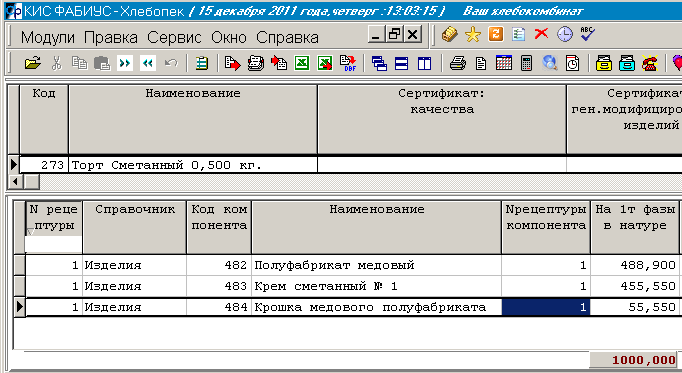
Task: Click the document with red arrow export icon
Action: pyautogui.click(x=233, y=63)
